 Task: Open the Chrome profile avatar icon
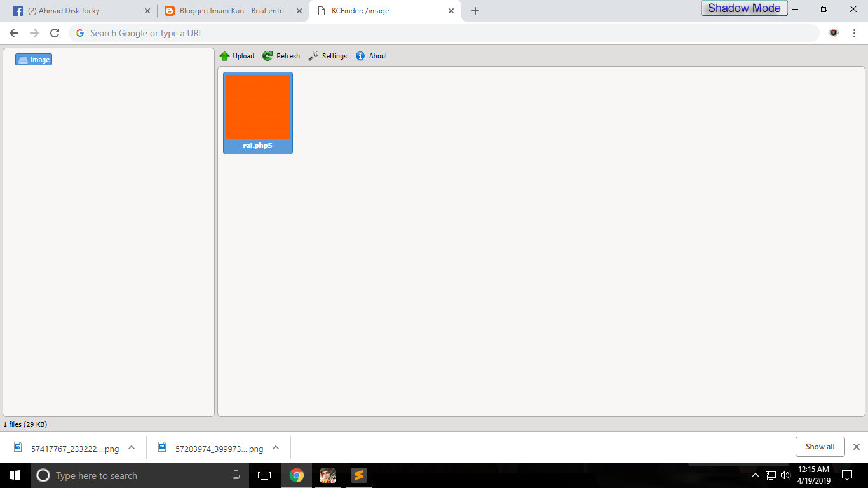832,32
